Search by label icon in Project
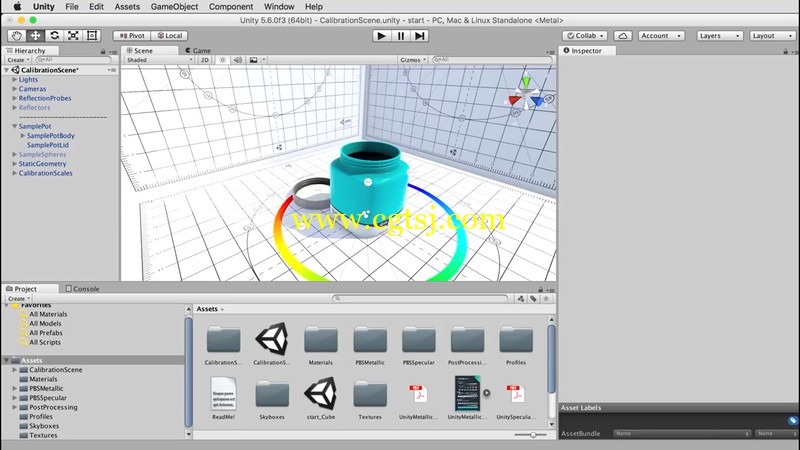The width and height of the screenshot is (800, 450). [x=533, y=298]
